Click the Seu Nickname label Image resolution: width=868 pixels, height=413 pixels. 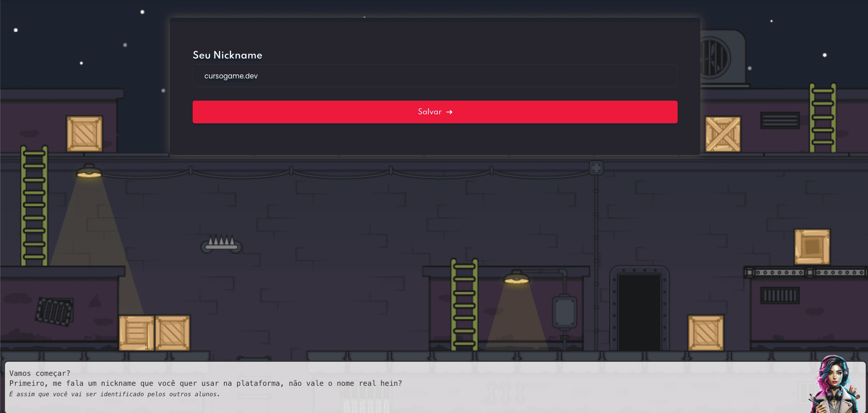click(x=228, y=55)
